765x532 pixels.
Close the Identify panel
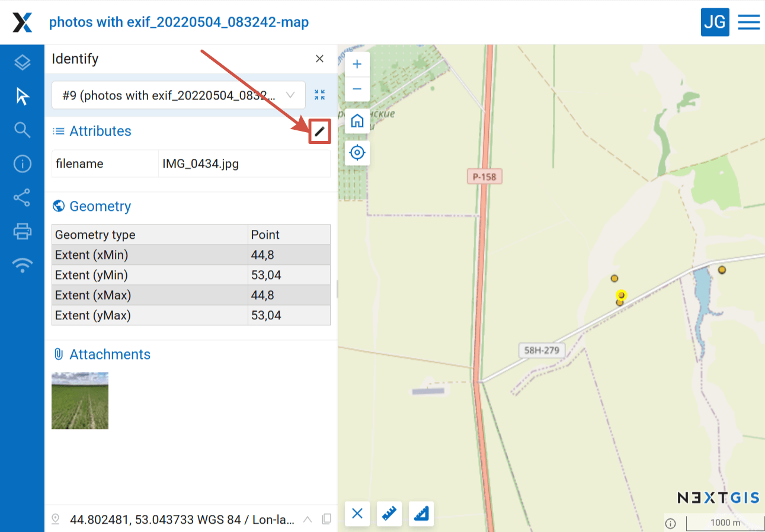[x=319, y=59]
